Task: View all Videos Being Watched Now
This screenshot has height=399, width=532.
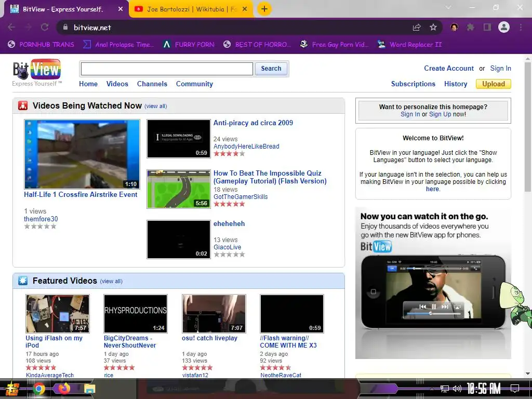Action: coord(156,106)
